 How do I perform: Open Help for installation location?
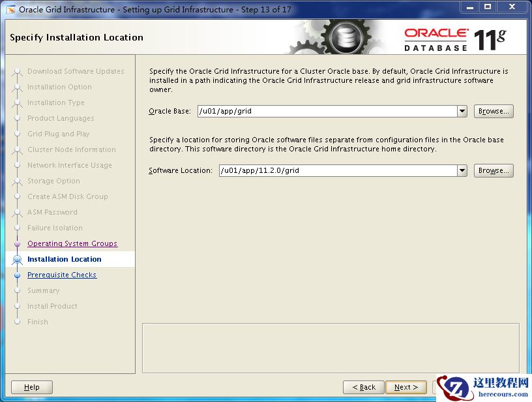(x=32, y=387)
